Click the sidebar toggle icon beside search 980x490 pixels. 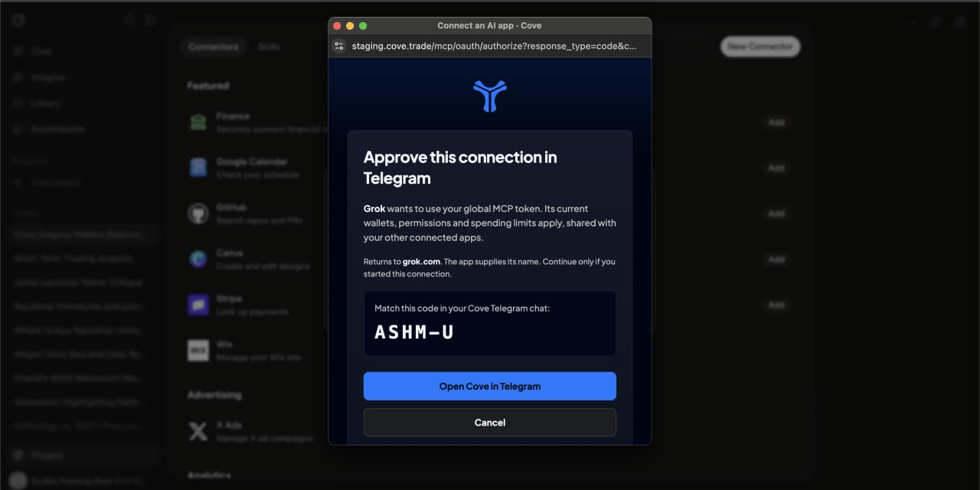(x=151, y=21)
